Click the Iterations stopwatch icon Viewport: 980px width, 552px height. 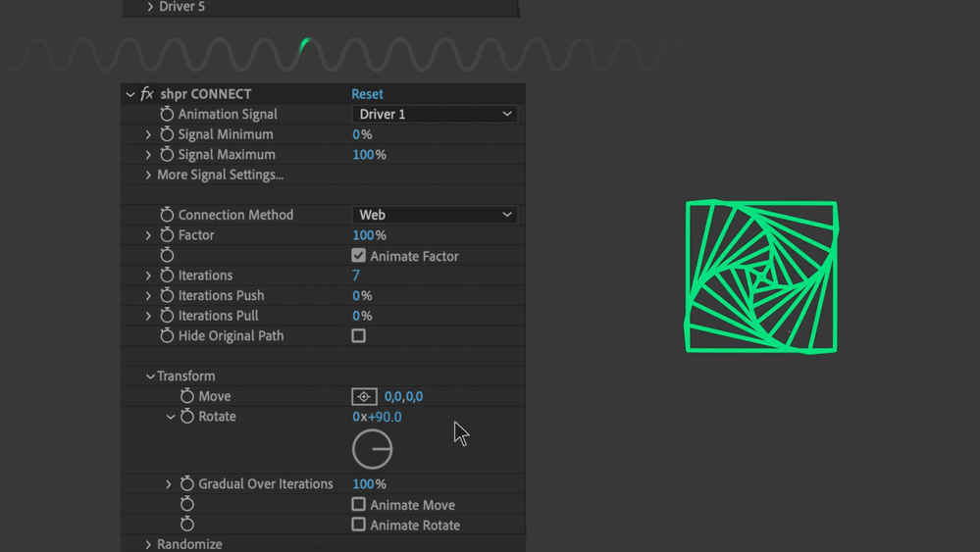pos(167,276)
